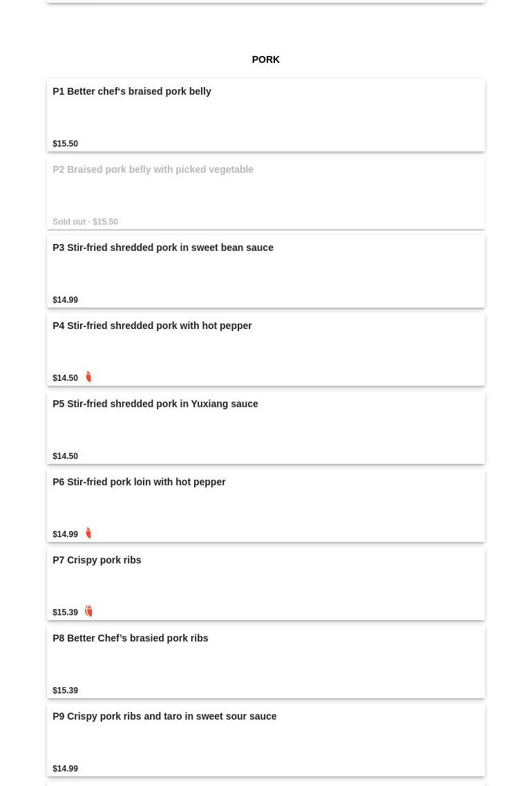Click the spicy pepper icon on P4

[x=88, y=377]
